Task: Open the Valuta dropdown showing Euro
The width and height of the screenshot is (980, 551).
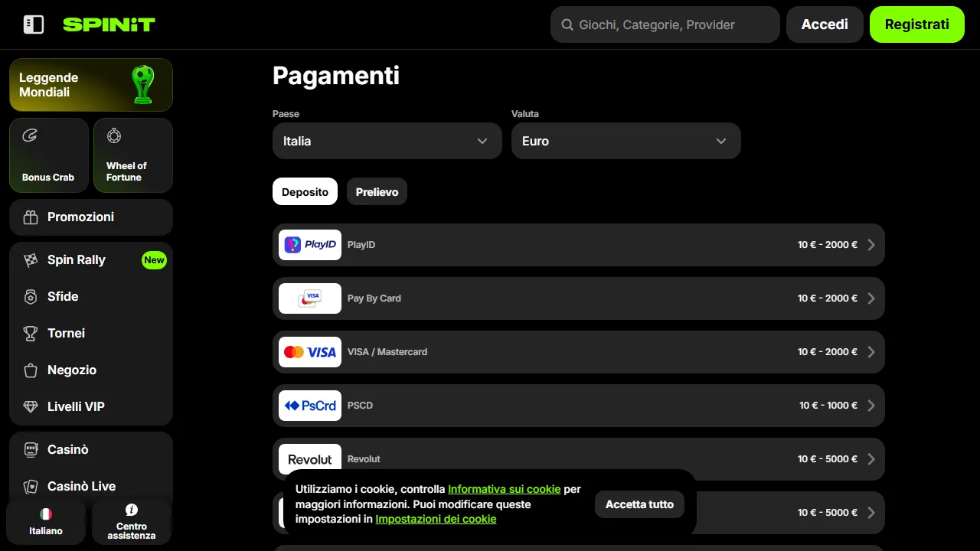Action: point(626,141)
